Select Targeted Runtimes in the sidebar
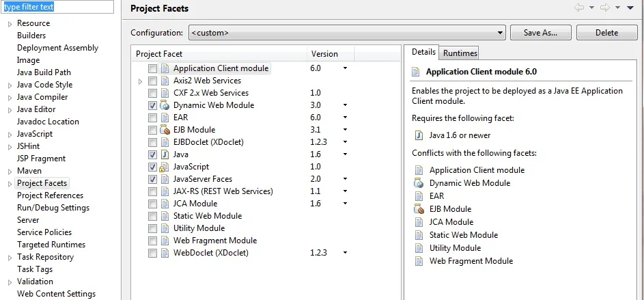 pyautogui.click(x=51, y=245)
